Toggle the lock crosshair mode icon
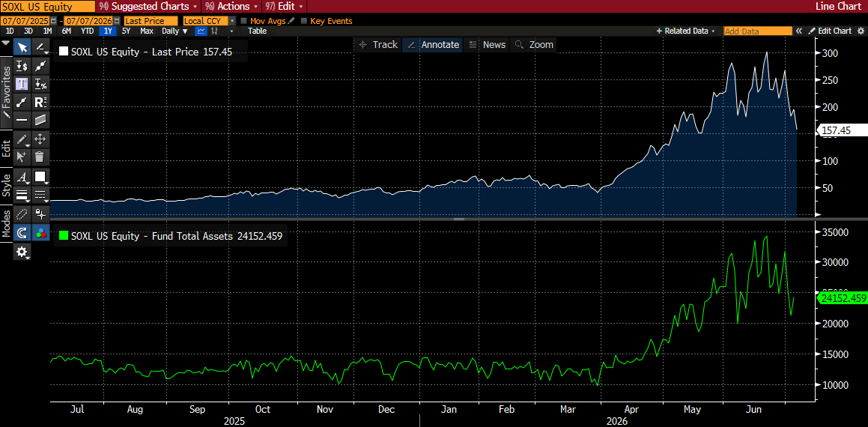This screenshot has width=868, height=427. tap(40, 213)
